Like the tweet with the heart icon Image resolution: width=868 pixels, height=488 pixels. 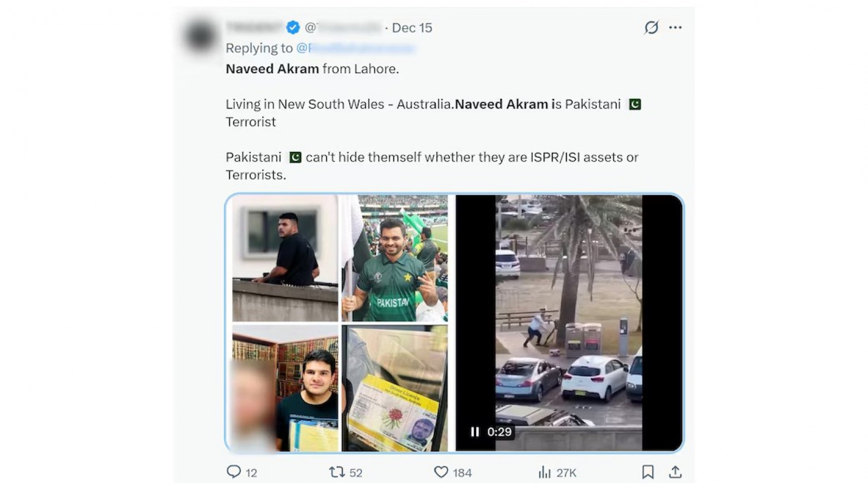tap(441, 472)
